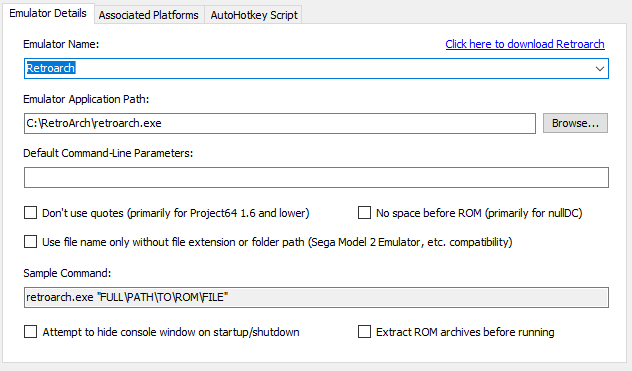Enable Attempt to hide console window

pyautogui.click(x=31, y=331)
